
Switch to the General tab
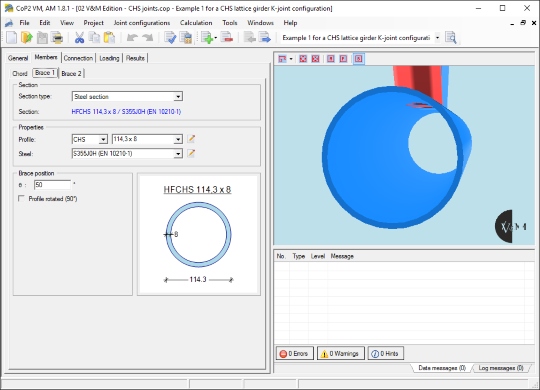pos(18,58)
